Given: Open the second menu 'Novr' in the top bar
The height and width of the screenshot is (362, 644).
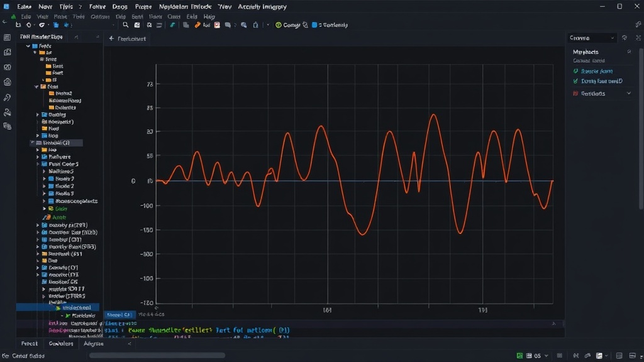Looking at the screenshot, I should click(45, 6).
